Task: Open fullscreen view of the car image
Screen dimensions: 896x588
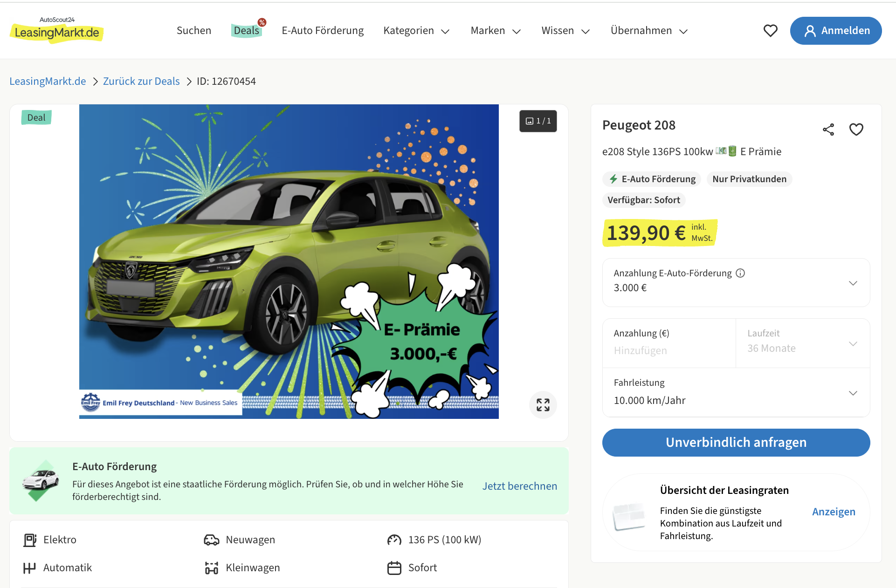Action: pos(543,404)
